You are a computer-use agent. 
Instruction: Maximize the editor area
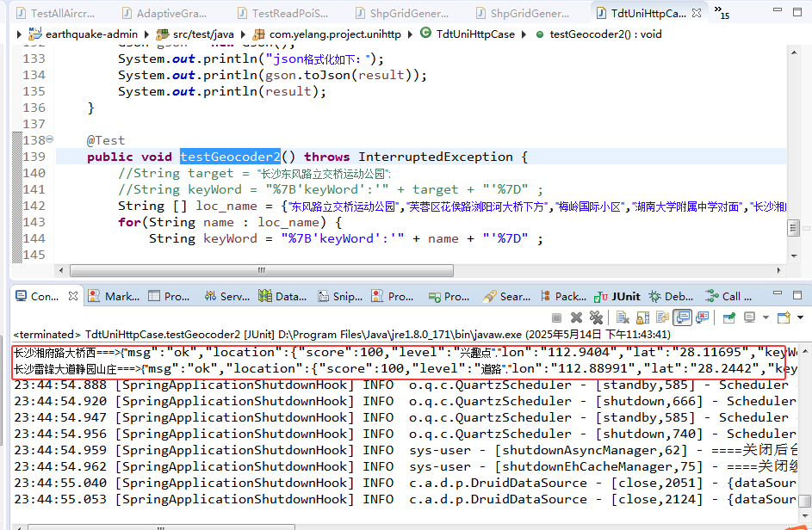click(797, 11)
